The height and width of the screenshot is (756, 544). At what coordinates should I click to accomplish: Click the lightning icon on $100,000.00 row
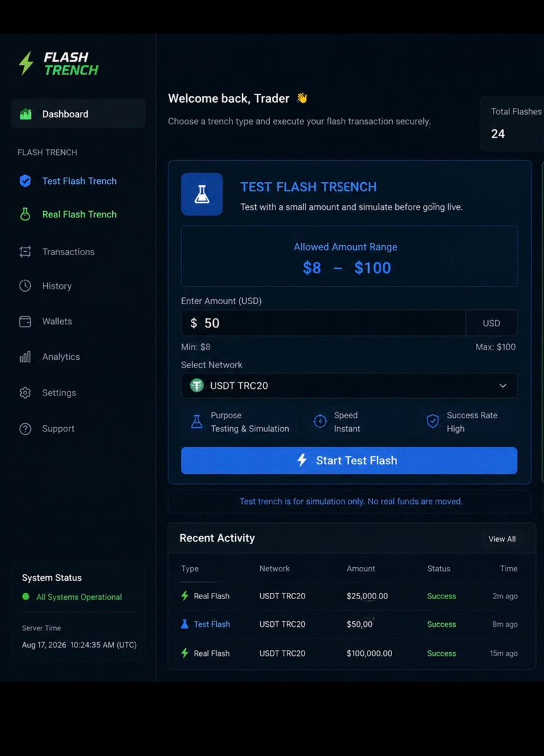pos(185,653)
